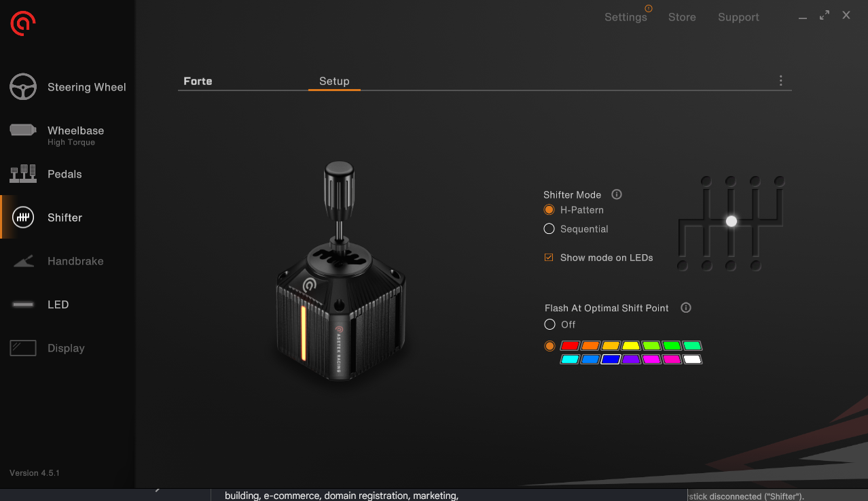Select the color flash radio button
868x501 pixels.
point(550,346)
